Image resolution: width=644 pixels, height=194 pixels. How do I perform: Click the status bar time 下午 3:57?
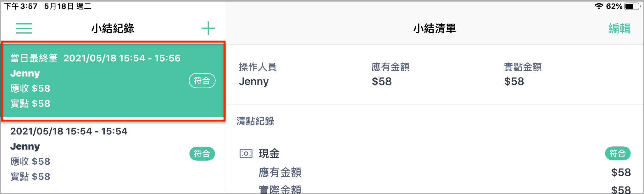pyautogui.click(x=21, y=6)
